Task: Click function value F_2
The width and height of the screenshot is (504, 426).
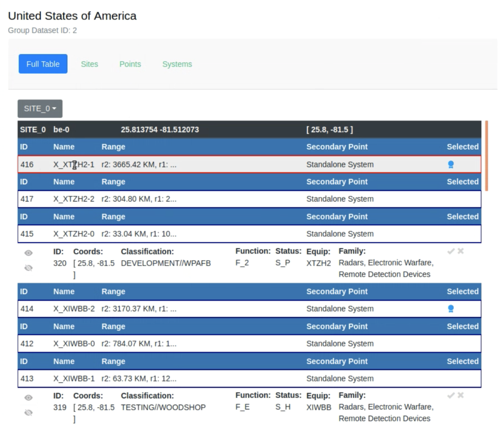Action: (242, 263)
